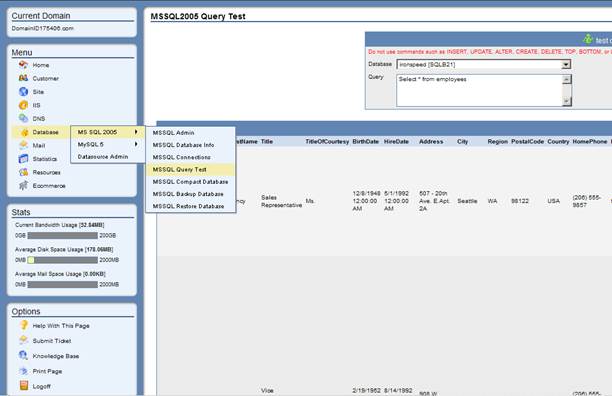612x396 pixels.
Task: Click inside the Query text box
Action: (x=479, y=91)
